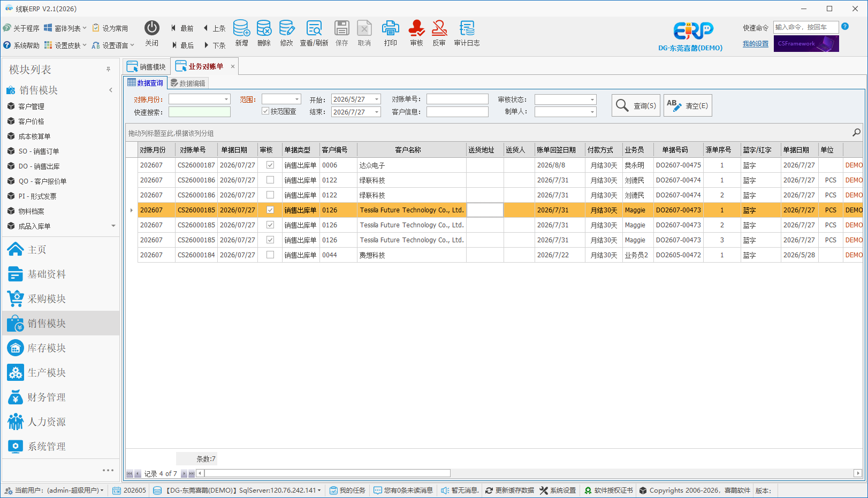Open 系统帮助 menu item
Viewport: 868px width, 498px height.
pyautogui.click(x=21, y=45)
